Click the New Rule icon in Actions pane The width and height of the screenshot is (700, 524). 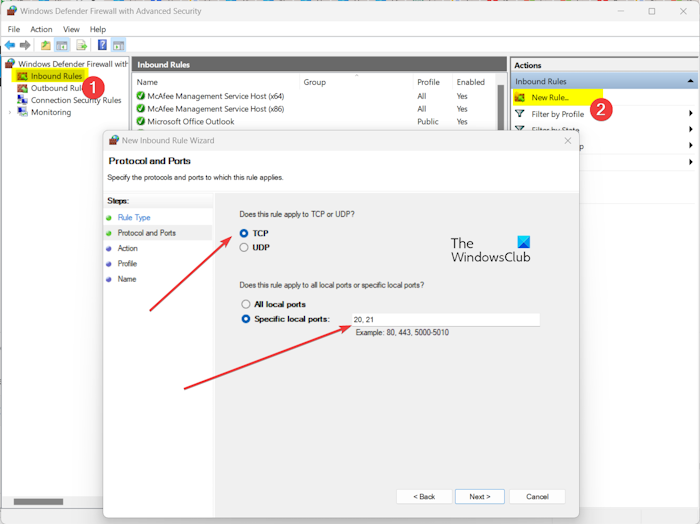tap(520, 97)
